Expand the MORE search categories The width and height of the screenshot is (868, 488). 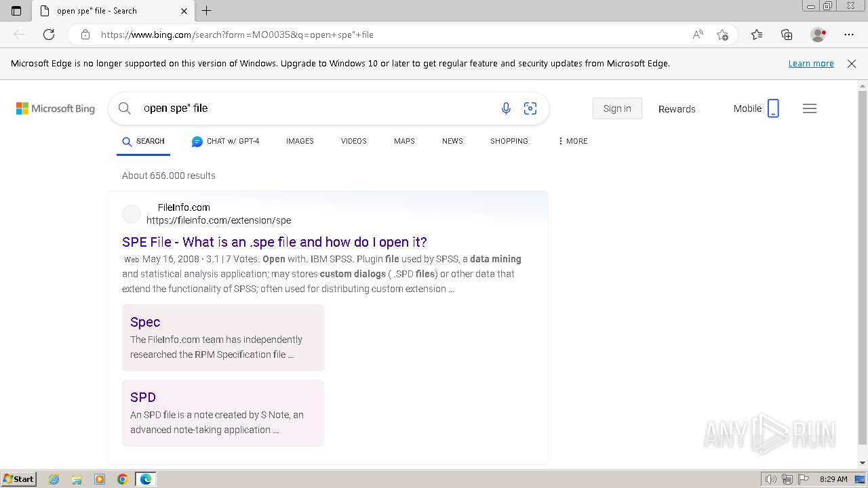point(572,141)
